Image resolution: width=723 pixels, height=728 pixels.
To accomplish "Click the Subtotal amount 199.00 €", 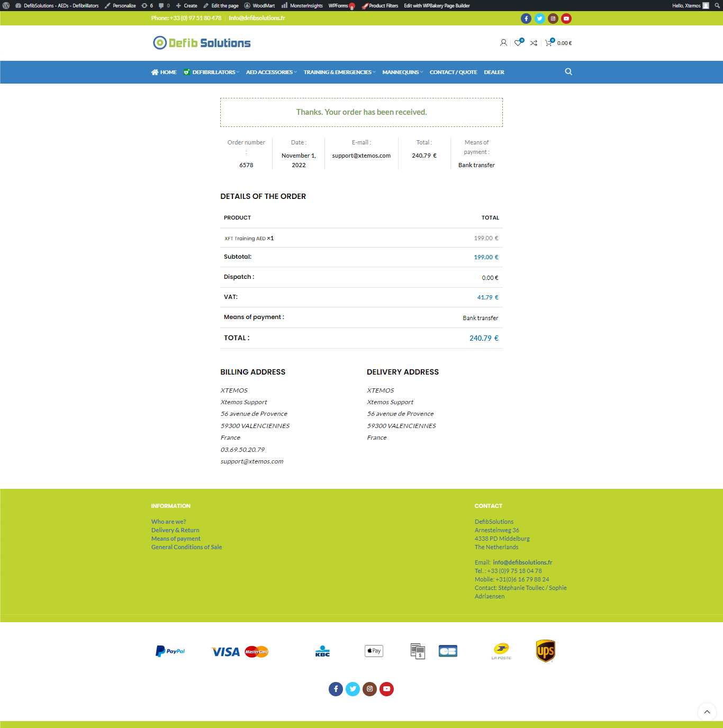I will tap(486, 257).
